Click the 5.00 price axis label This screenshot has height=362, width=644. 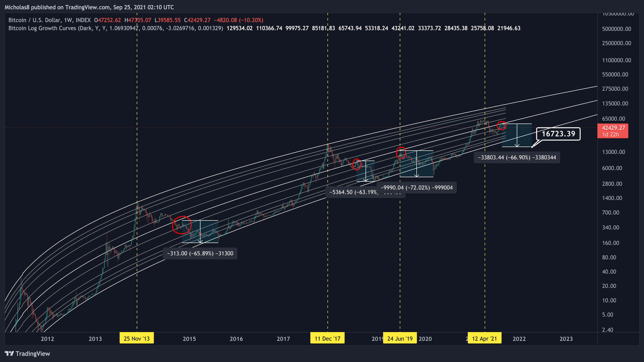coord(608,314)
